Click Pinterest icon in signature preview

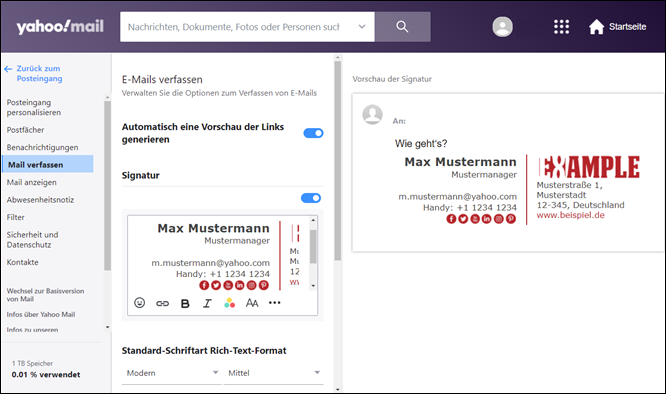tap(511, 219)
